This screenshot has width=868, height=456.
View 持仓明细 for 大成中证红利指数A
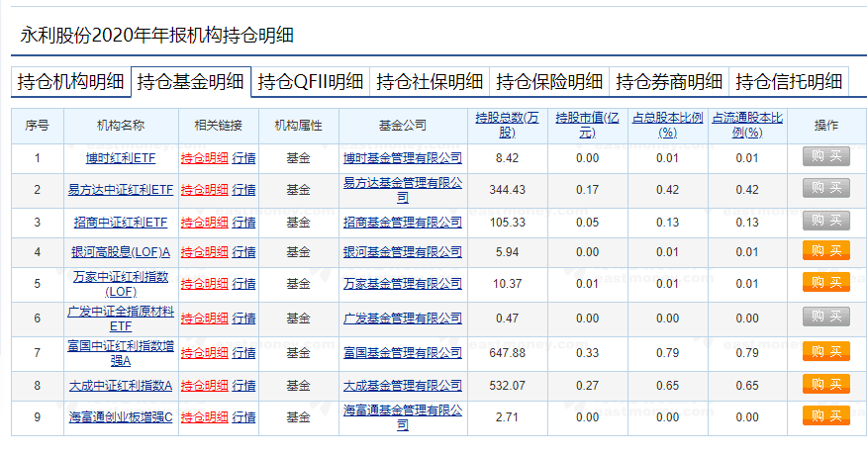click(x=204, y=386)
